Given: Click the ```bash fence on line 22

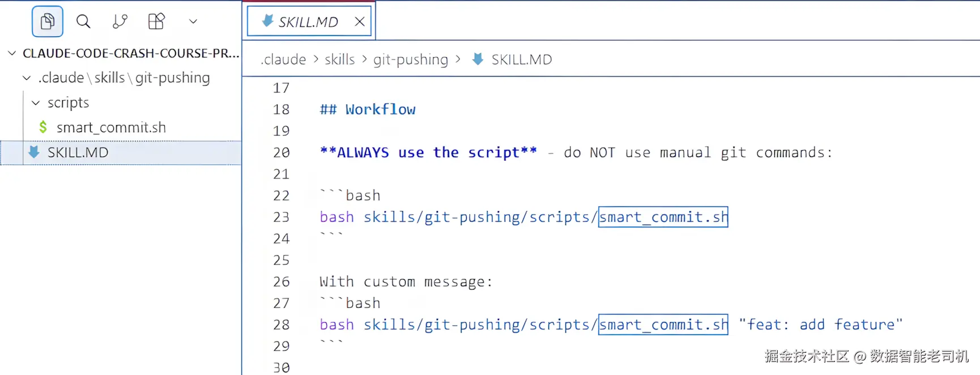Looking at the screenshot, I should 350,195.
